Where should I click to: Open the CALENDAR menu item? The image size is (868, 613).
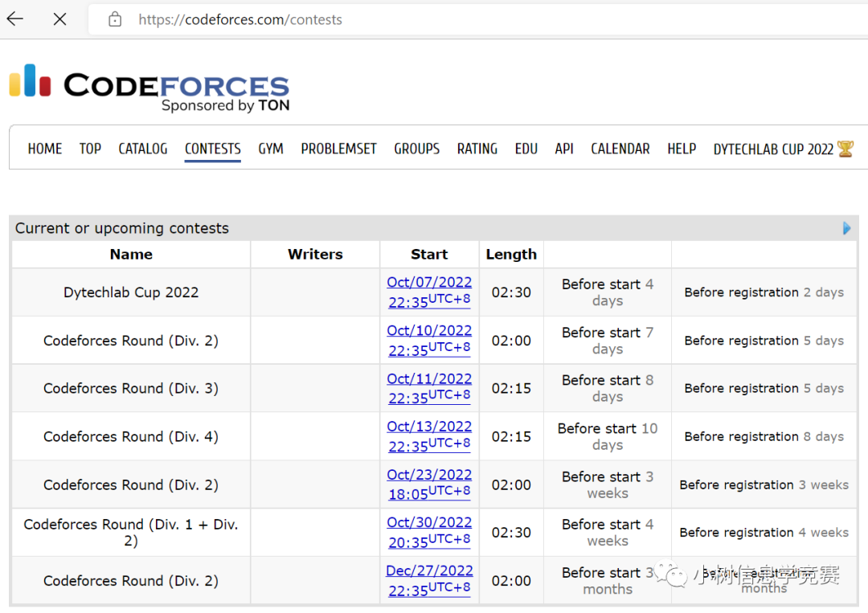620,149
